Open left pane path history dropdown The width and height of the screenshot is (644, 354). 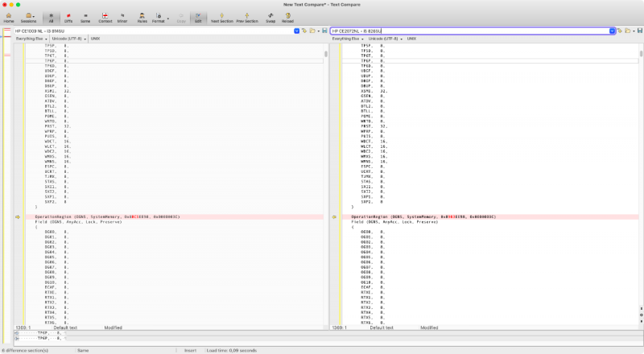coord(297,31)
